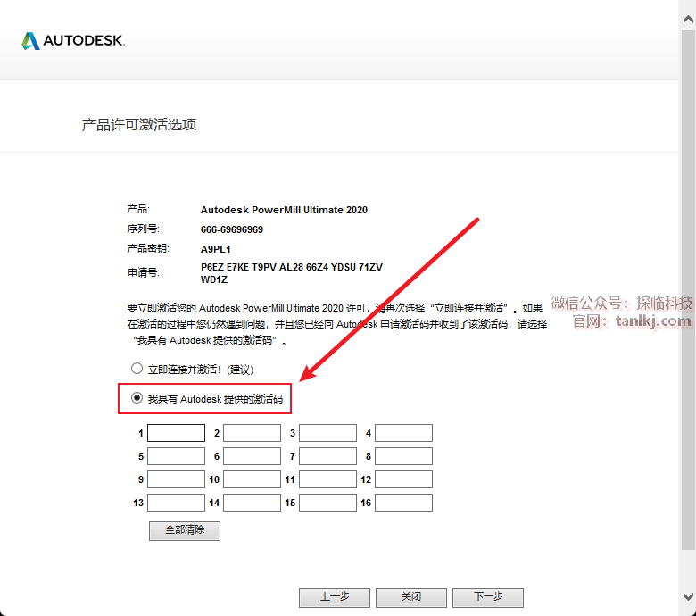
Task: Click the serial number '666-69696969'
Action: (232, 229)
